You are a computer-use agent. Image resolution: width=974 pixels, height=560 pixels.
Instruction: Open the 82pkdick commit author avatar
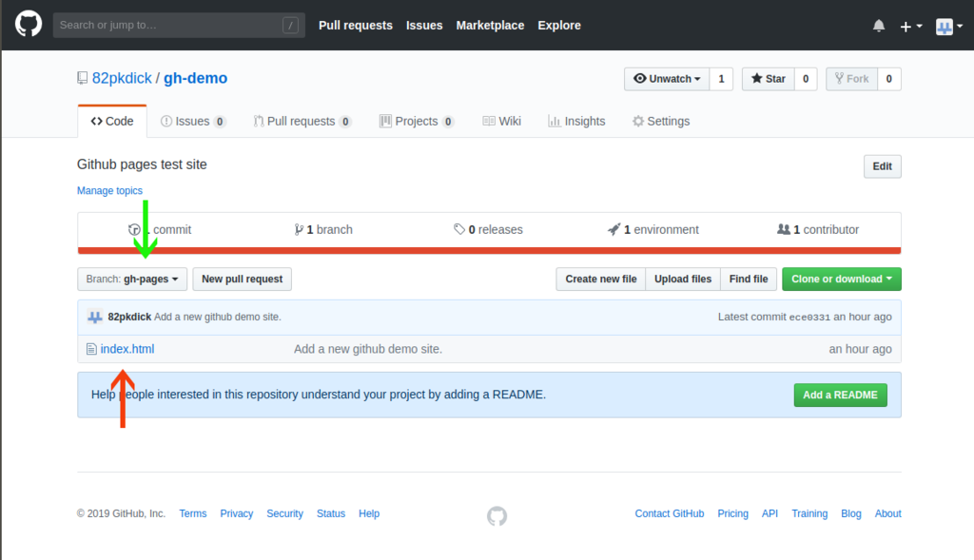pyautogui.click(x=94, y=318)
